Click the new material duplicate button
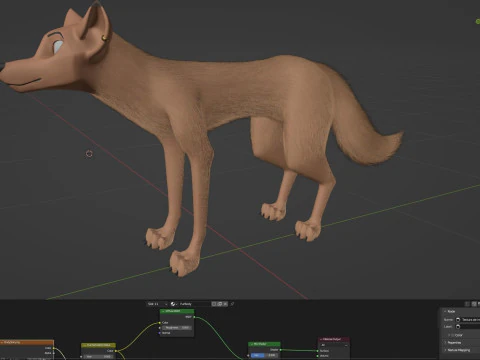This screenshot has width=480, height=360. 220,304
